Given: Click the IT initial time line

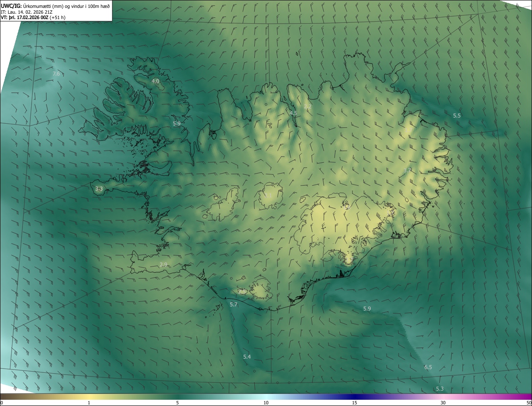Looking at the screenshot, I should [27, 12].
